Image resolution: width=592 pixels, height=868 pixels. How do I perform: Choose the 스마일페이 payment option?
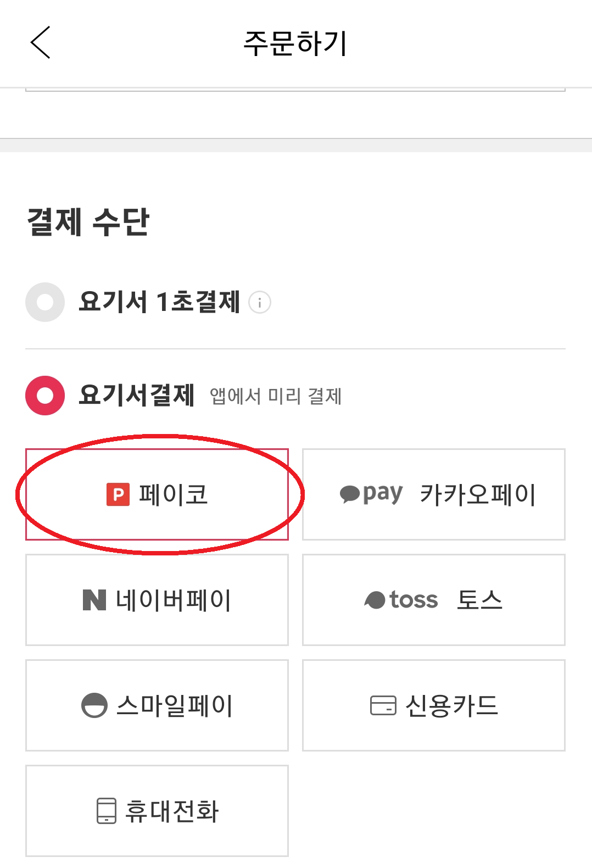click(x=157, y=705)
